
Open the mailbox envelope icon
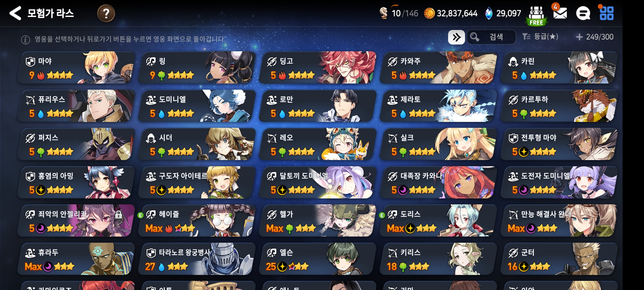pos(560,13)
